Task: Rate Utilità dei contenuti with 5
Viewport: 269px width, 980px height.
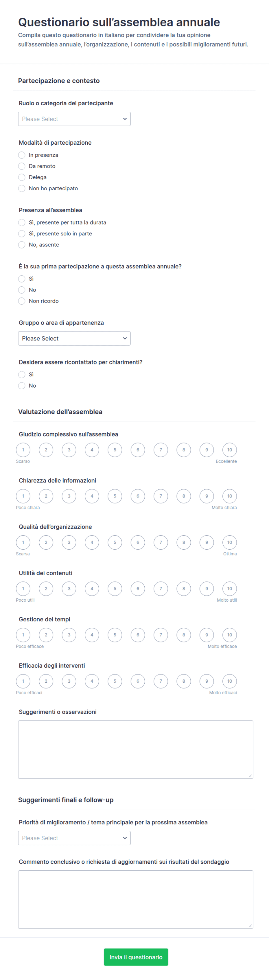Action: [x=115, y=589]
